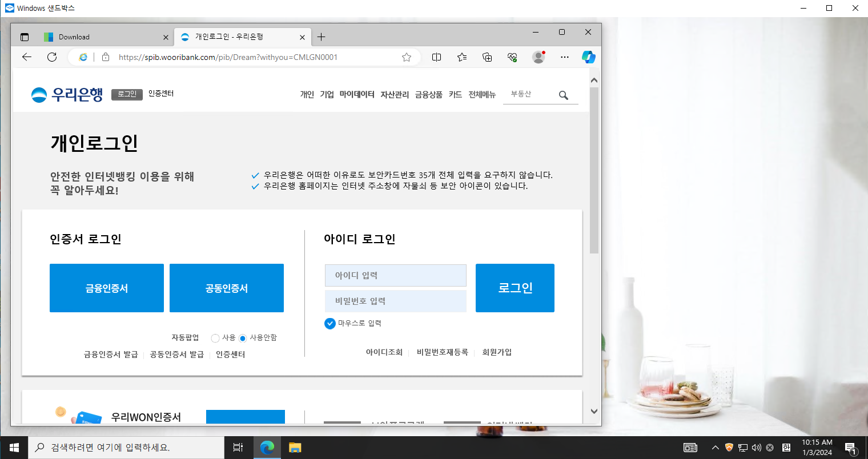868x459 pixels.
Task: Open the Favorites list
Action: click(462, 57)
